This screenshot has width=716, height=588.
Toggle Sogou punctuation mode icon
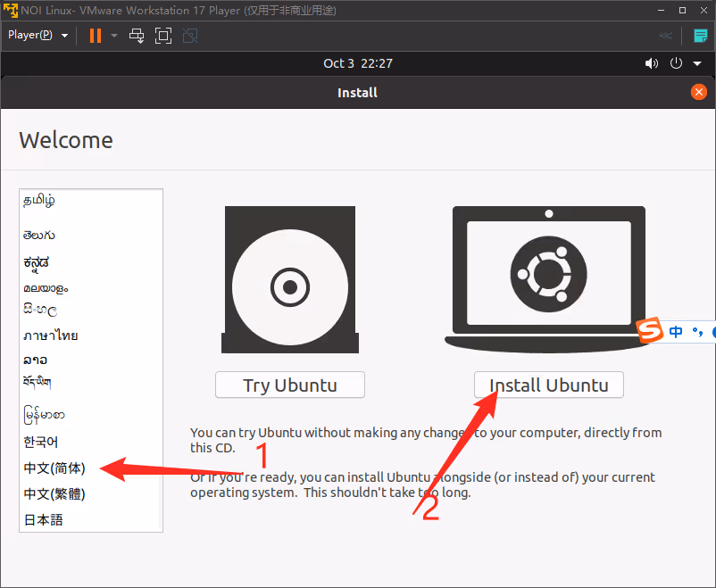tap(697, 331)
